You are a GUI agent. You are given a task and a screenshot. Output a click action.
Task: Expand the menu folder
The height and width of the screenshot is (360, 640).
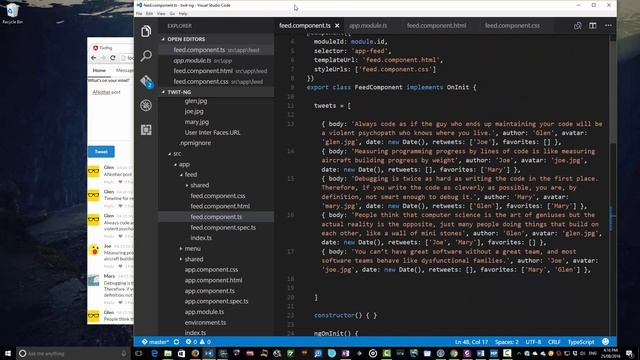point(181,249)
